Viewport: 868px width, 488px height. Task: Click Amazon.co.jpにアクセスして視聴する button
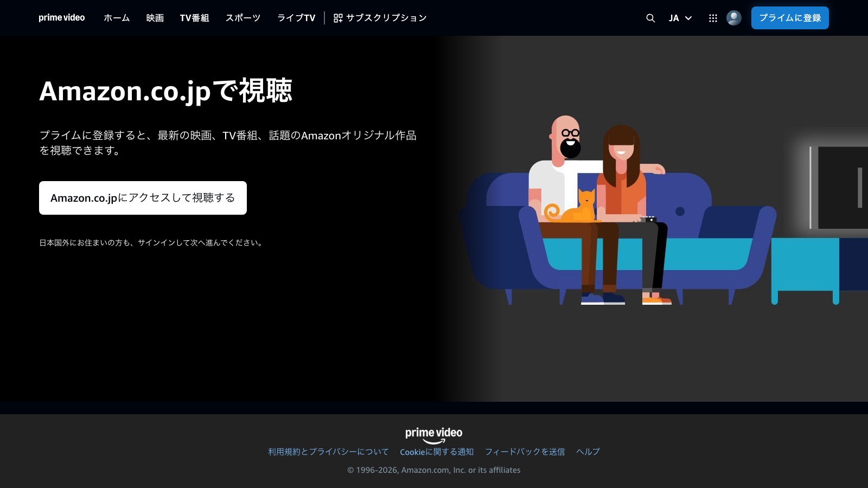click(143, 198)
